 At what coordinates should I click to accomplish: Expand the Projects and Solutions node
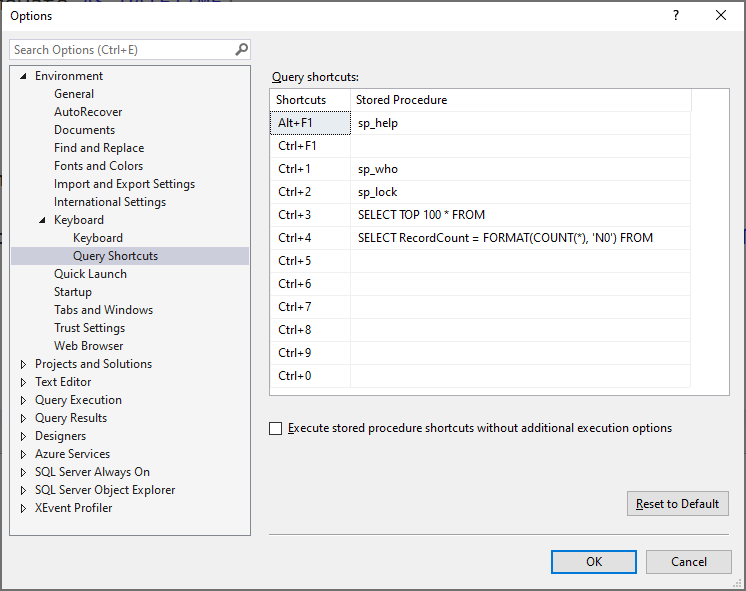pos(23,364)
